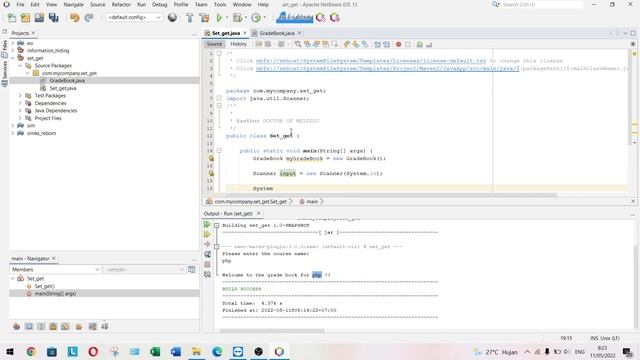Click the Undo toolbar icon

click(x=74, y=18)
